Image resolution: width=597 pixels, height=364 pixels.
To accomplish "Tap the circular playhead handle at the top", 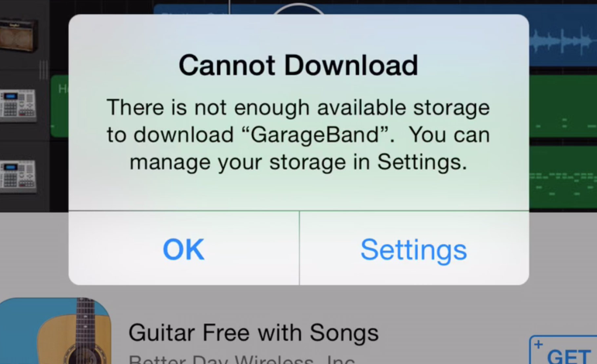I will tap(298, 9).
